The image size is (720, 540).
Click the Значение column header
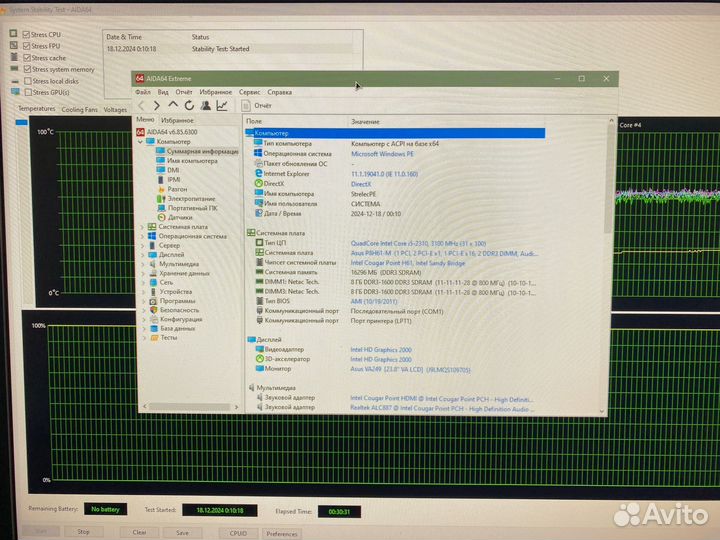(x=366, y=122)
